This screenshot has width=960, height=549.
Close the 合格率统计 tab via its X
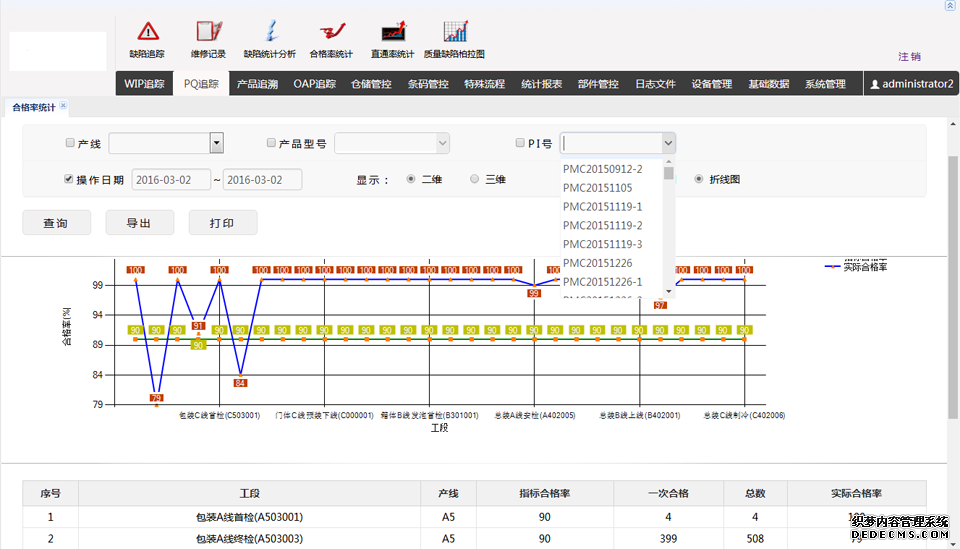click(64, 105)
